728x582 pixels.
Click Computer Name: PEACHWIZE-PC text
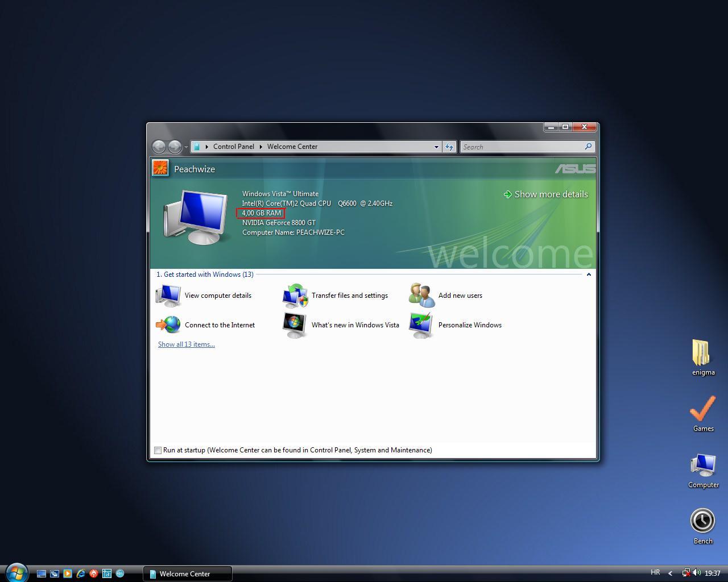coord(293,232)
